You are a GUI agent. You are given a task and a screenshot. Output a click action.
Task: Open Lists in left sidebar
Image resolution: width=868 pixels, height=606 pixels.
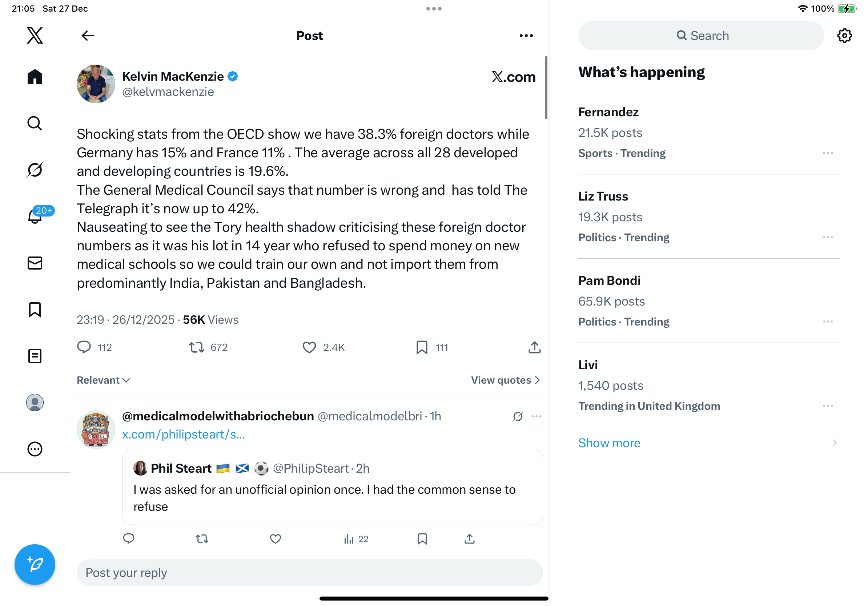point(35,356)
